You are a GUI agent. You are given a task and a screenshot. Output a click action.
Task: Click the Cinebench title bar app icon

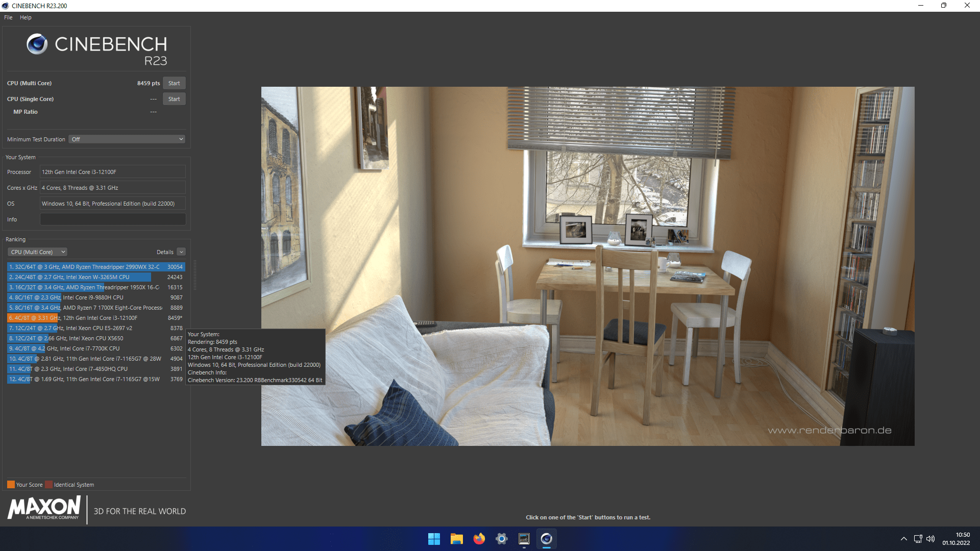(x=5, y=6)
